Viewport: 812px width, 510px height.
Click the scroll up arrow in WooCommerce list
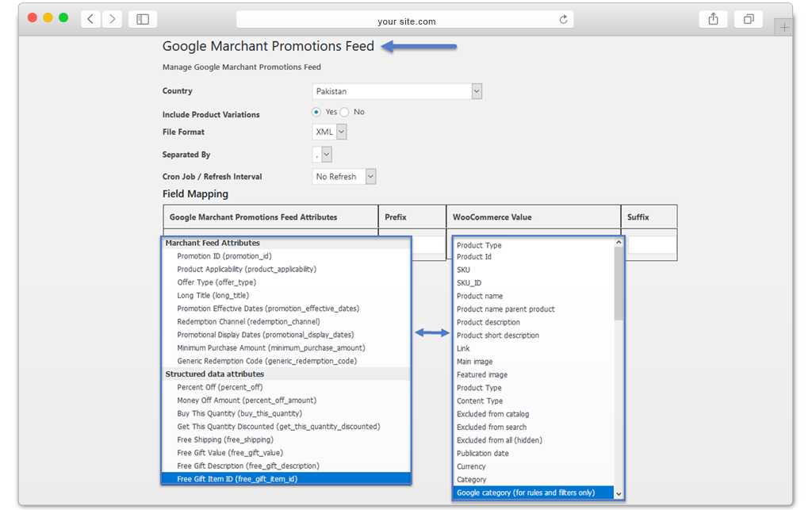coord(619,243)
